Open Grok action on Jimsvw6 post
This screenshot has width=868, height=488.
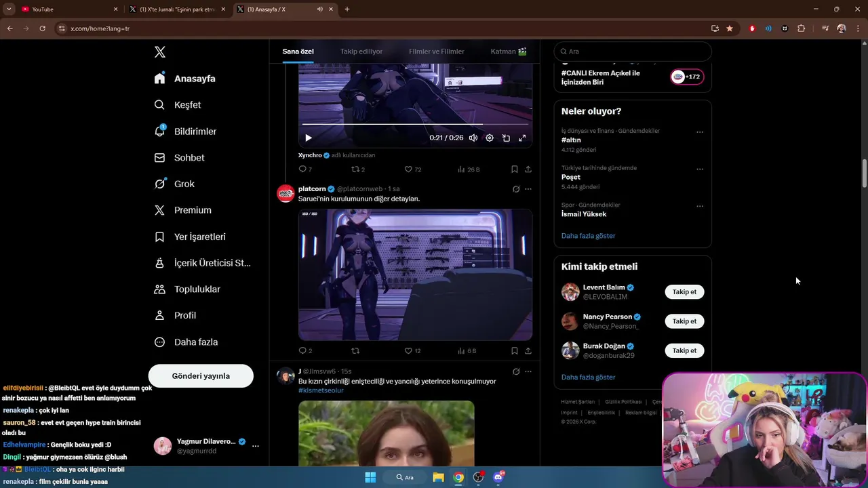coord(516,371)
